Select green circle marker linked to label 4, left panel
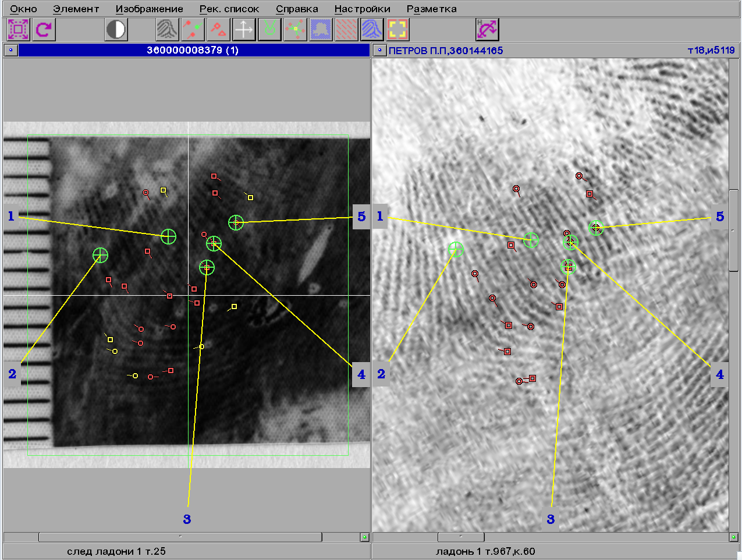Viewport: 742px width, 560px height. (214, 243)
